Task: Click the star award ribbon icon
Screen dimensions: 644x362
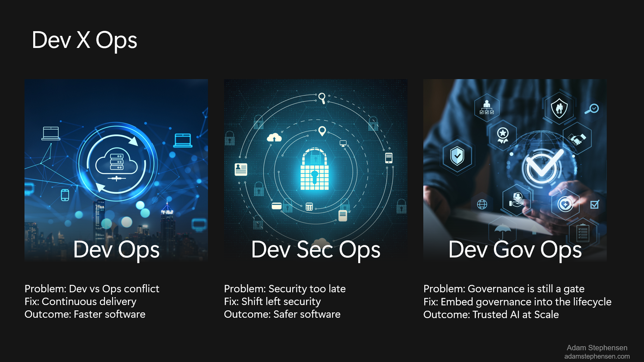Action: point(502,135)
